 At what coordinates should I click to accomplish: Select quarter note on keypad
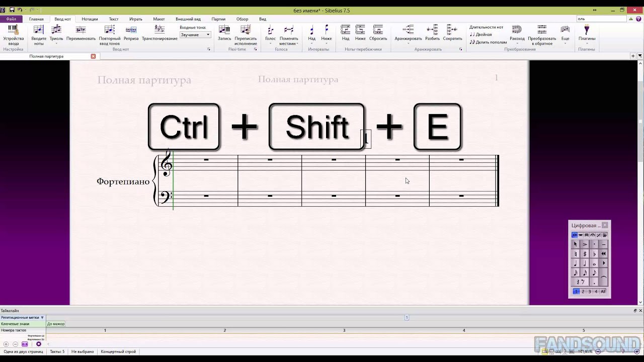tap(575, 263)
